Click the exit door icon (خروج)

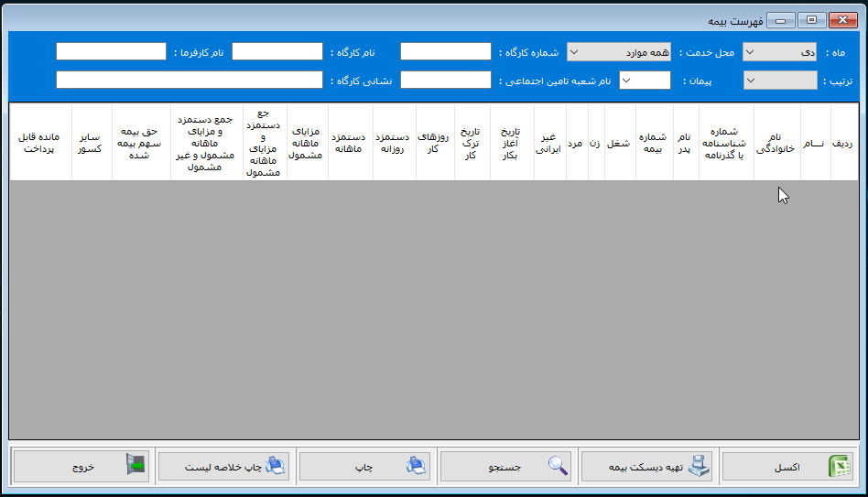(135, 467)
